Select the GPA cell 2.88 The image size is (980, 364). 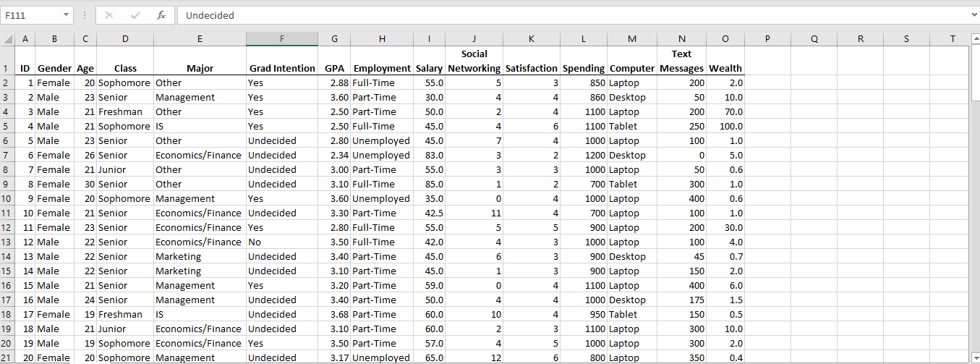[334, 82]
